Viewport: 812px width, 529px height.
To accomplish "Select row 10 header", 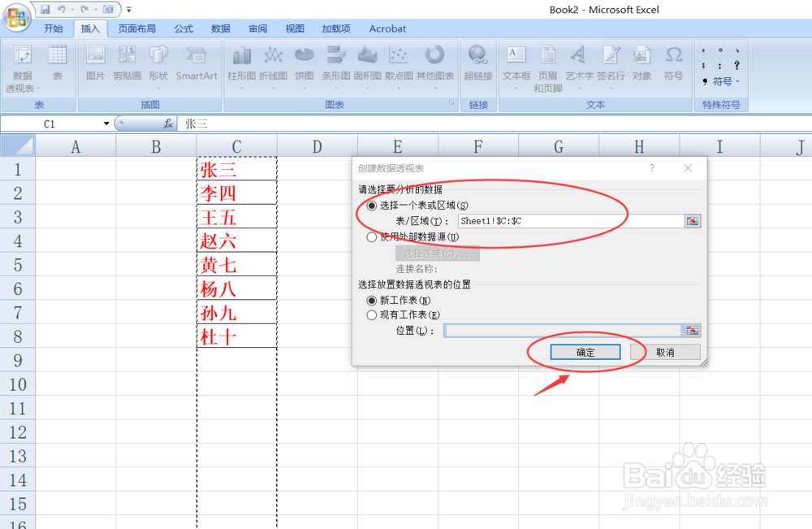I will pos(18,384).
